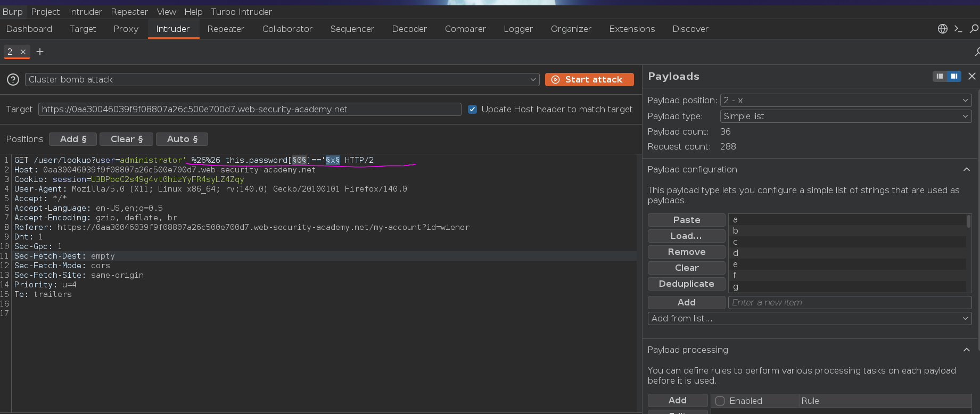Viewport: 980px width, 414px height.
Task: Click the Start attack button
Action: pos(589,79)
